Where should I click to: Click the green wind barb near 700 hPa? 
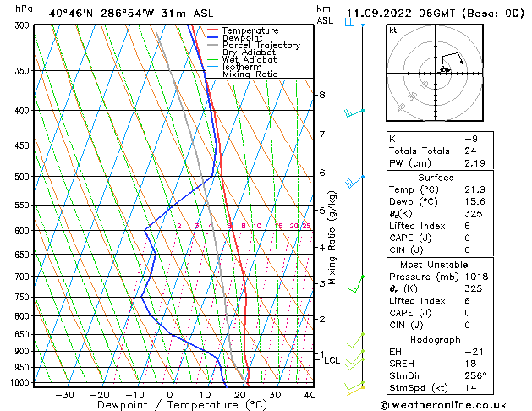point(359,278)
